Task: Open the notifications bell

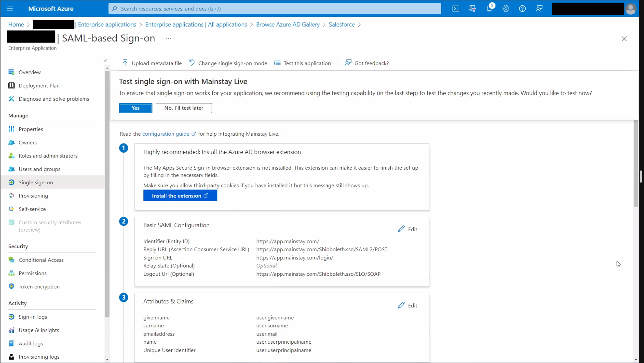Action: point(489,9)
